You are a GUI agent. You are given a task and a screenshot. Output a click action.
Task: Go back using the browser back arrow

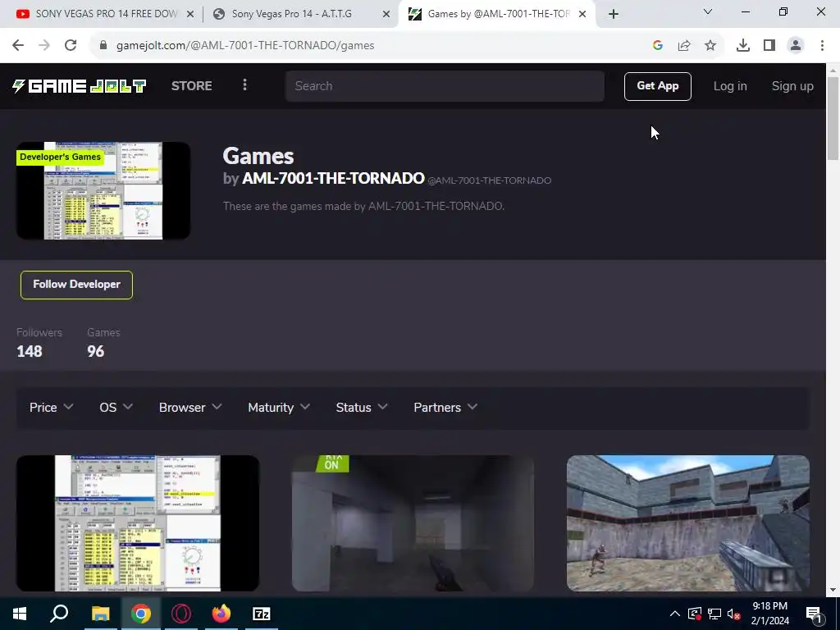click(x=18, y=45)
